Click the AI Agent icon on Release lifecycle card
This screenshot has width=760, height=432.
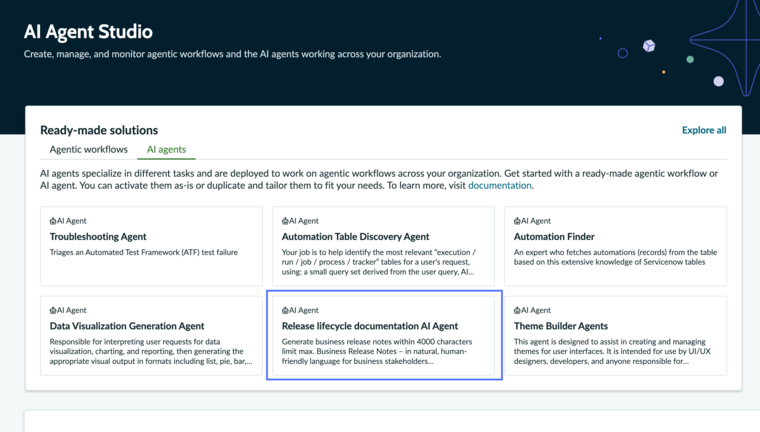pyautogui.click(x=285, y=310)
